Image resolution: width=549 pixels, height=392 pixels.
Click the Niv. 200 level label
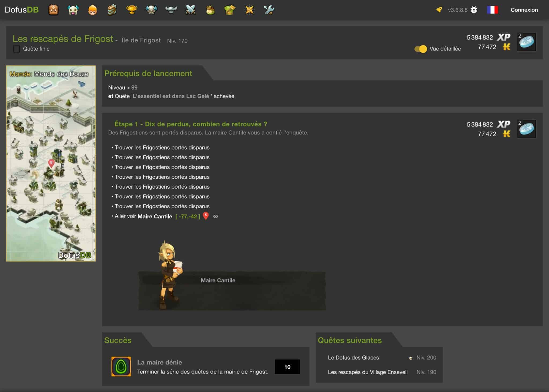click(x=426, y=358)
